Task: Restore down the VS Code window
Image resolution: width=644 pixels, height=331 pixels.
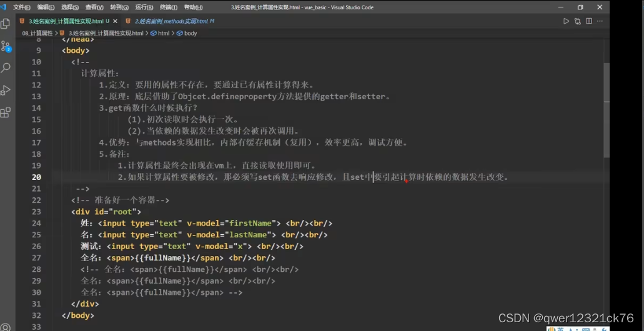Action: [x=580, y=7]
